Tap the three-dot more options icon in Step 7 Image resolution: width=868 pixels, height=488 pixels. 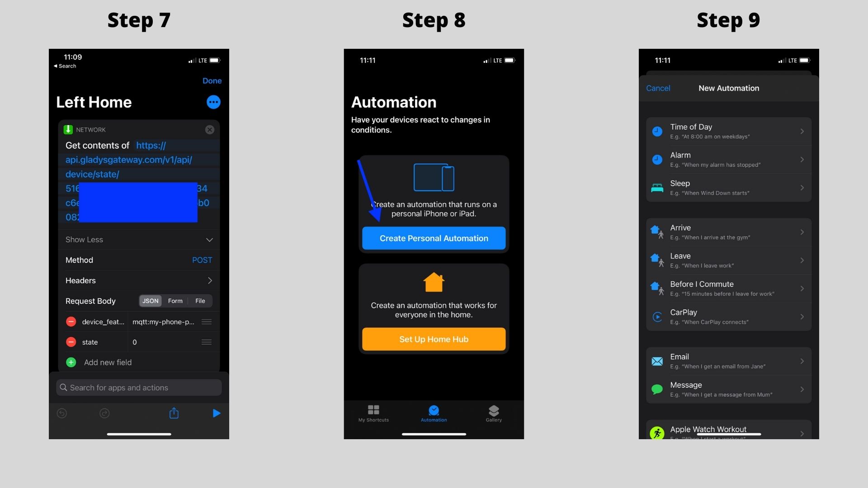coord(213,102)
